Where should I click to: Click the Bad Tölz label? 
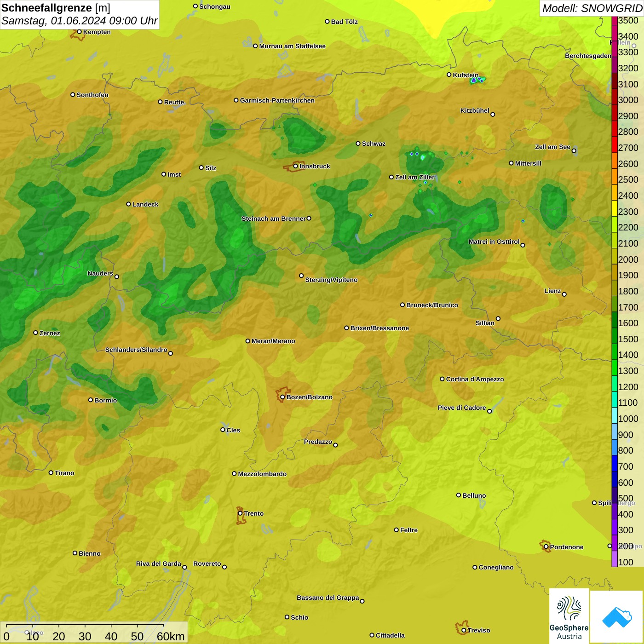pos(345,22)
